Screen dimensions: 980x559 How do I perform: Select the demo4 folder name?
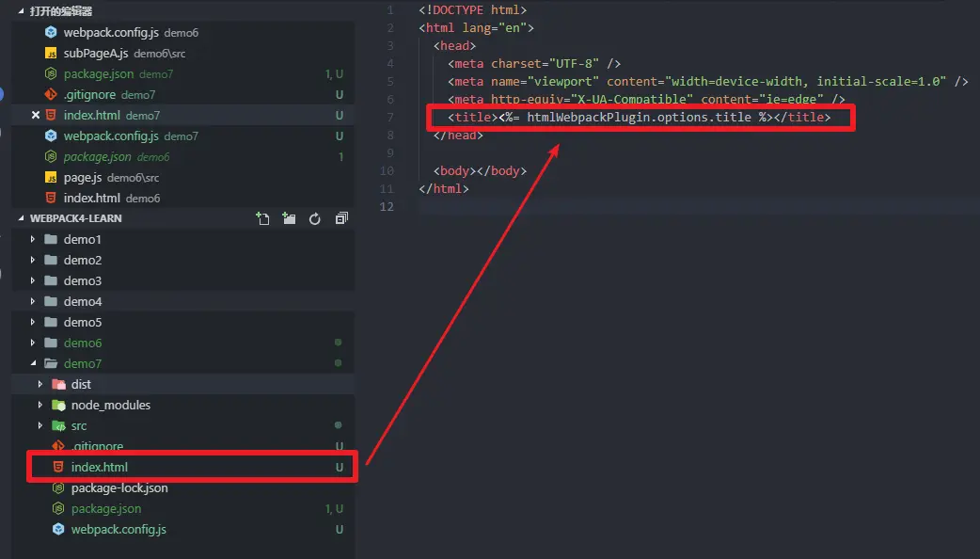tap(83, 301)
